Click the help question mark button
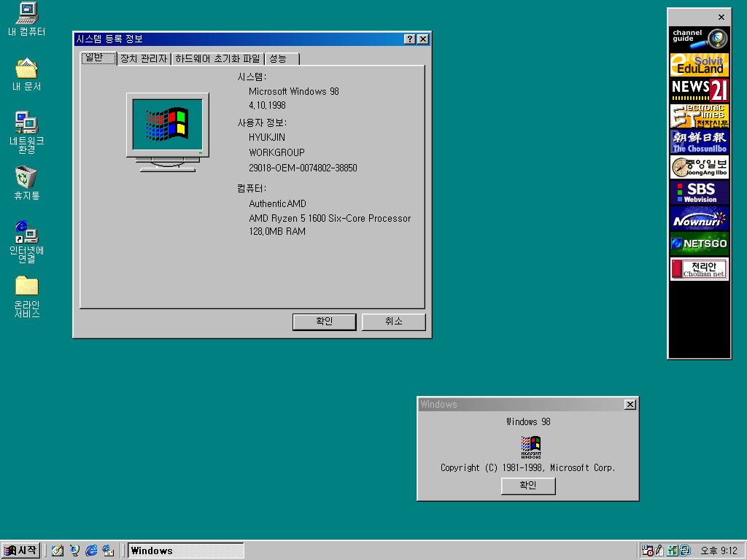The width and height of the screenshot is (747, 560). click(x=410, y=39)
